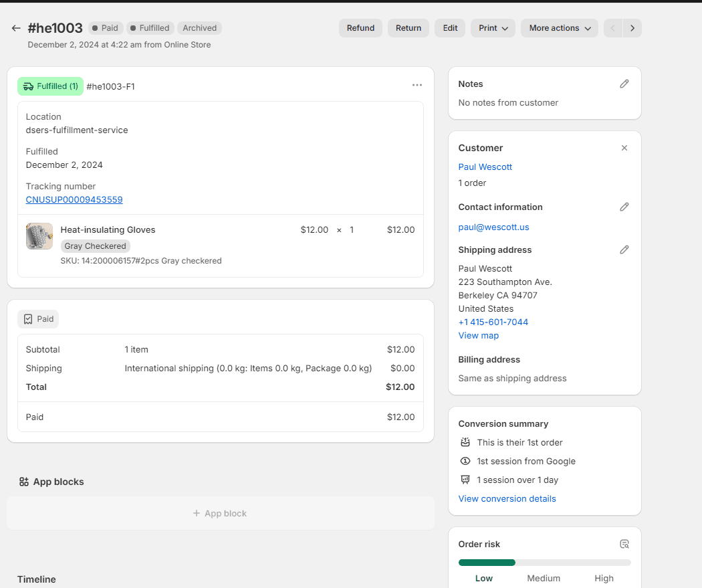Expand the Print dropdown

tap(493, 28)
